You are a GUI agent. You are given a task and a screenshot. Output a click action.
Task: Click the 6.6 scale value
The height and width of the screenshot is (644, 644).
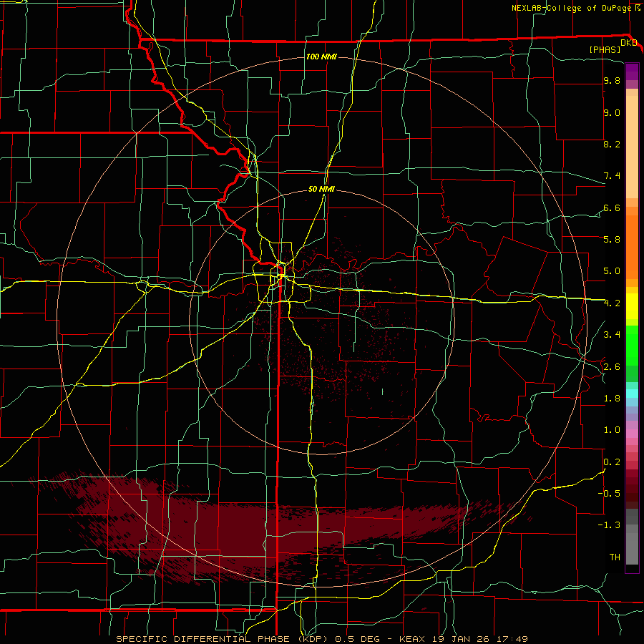click(612, 208)
